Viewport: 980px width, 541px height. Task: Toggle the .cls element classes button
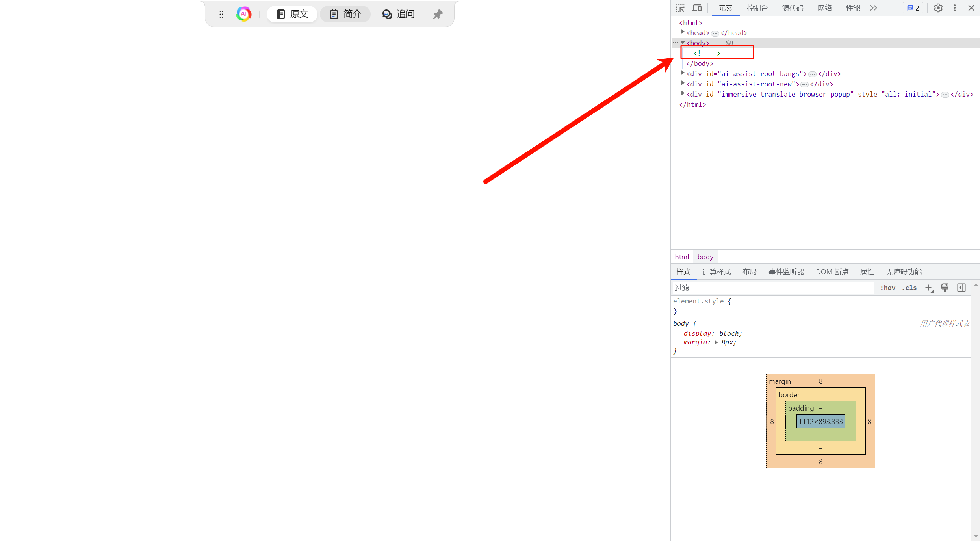click(909, 288)
